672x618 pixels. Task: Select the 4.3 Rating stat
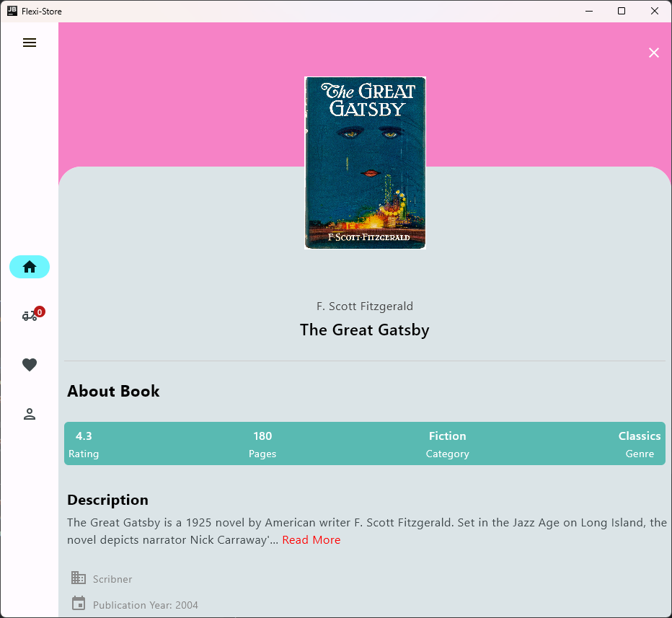[84, 443]
